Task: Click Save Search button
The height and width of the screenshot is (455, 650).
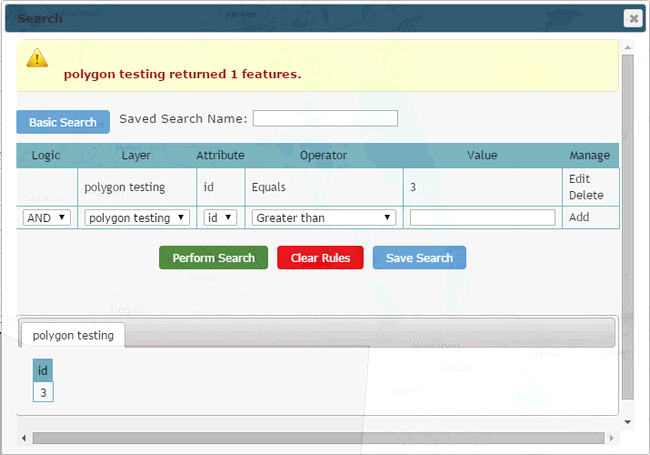Action: point(419,258)
